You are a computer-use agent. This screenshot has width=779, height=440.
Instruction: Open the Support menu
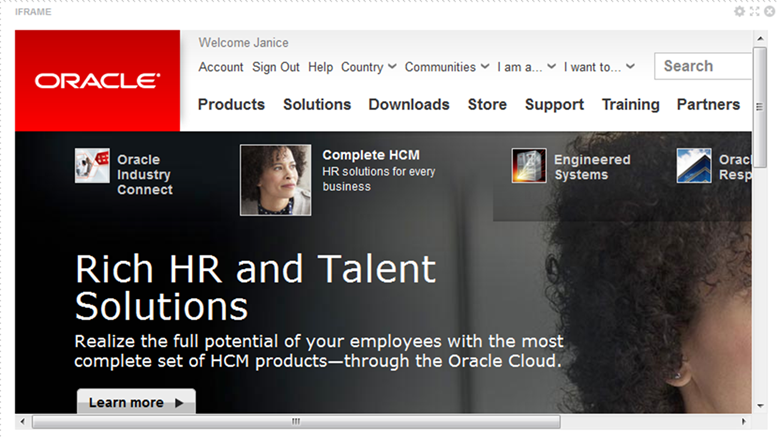click(x=554, y=104)
